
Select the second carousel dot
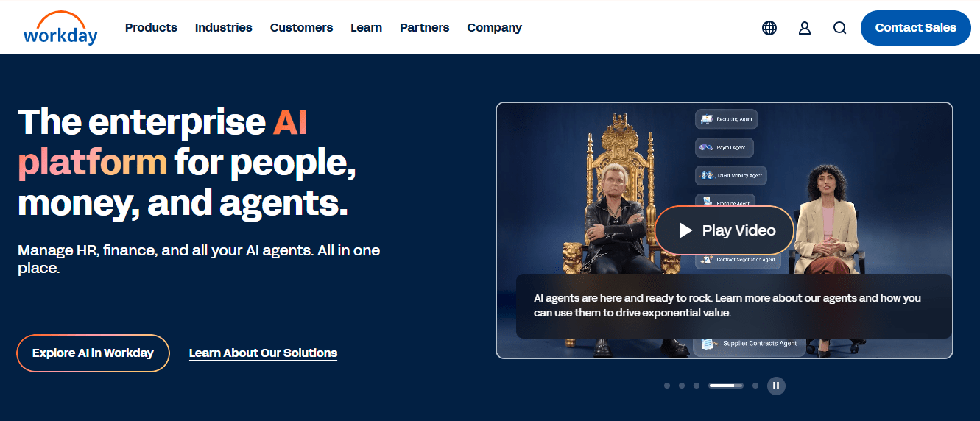pos(682,386)
